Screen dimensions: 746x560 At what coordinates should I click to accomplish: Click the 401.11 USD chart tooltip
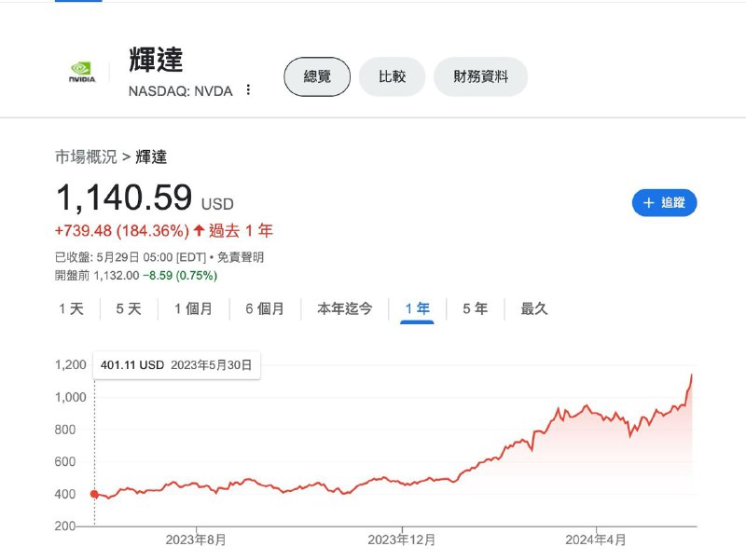[x=176, y=365]
